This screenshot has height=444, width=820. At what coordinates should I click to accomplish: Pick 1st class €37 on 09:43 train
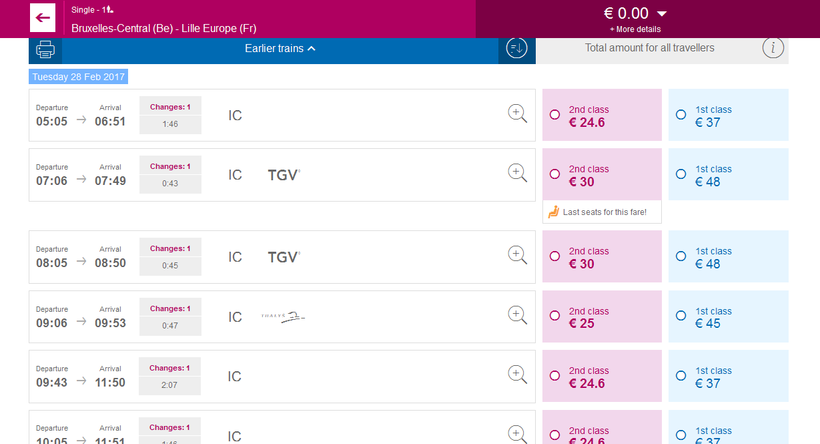681,376
